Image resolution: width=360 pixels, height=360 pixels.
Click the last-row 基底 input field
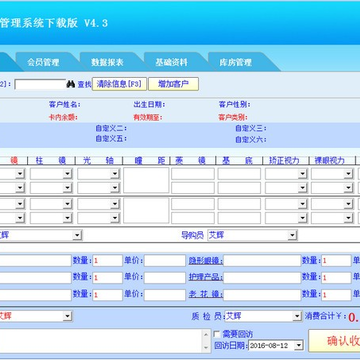239,218
